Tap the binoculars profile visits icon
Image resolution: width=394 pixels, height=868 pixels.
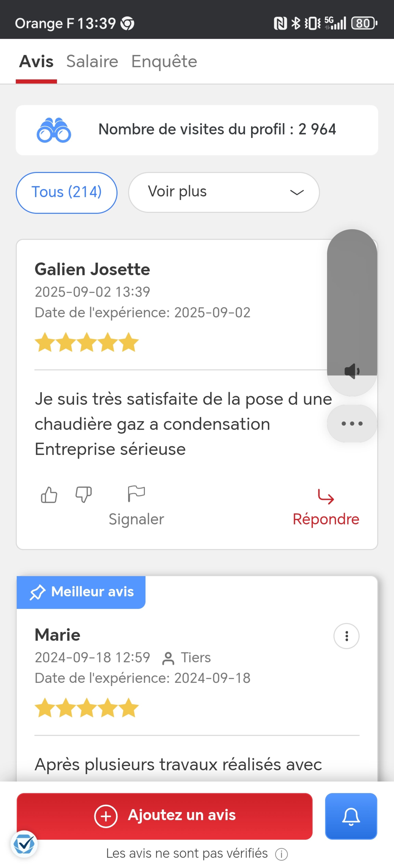(54, 130)
